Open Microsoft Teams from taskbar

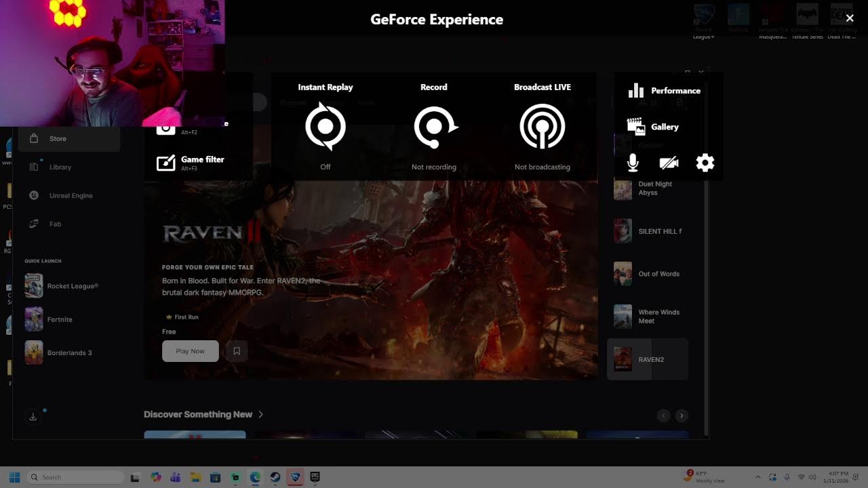point(176,477)
